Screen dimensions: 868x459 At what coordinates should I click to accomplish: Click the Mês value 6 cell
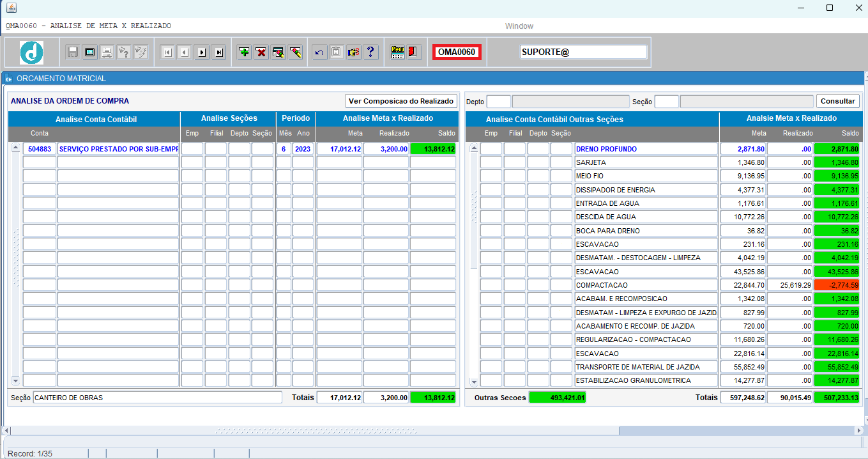coord(283,149)
